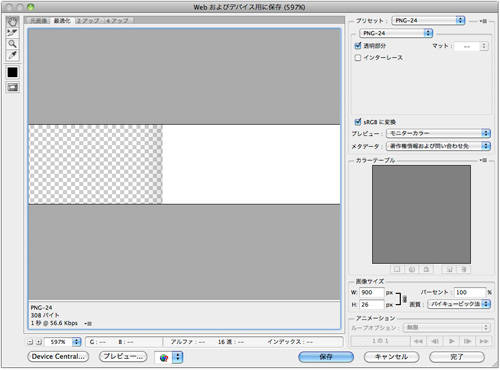Image resolution: width=500 pixels, height=370 pixels.
Task: Open the ループオプション loop dropdown
Action: coord(447,328)
